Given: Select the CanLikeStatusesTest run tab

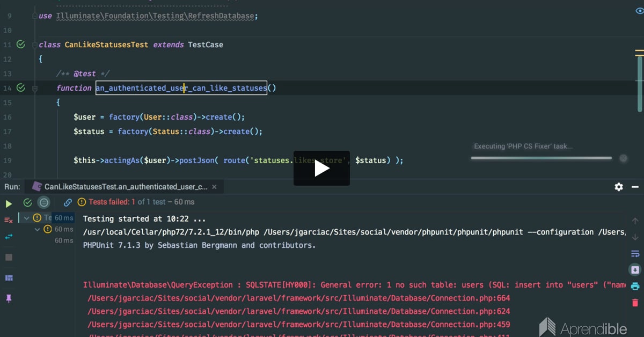Looking at the screenshot, I should pyautogui.click(x=123, y=187).
